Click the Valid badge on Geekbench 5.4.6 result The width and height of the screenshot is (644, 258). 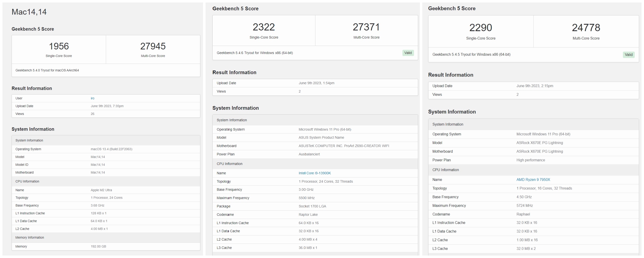pyautogui.click(x=408, y=53)
